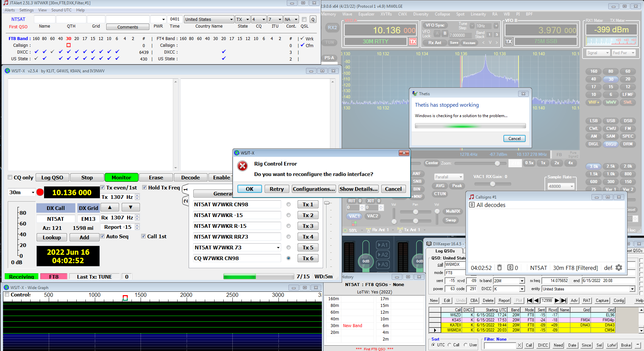Viewport: 644px width, 351px height.
Task: Enable the Wide Graph Controls checkbox
Action: (x=7, y=294)
